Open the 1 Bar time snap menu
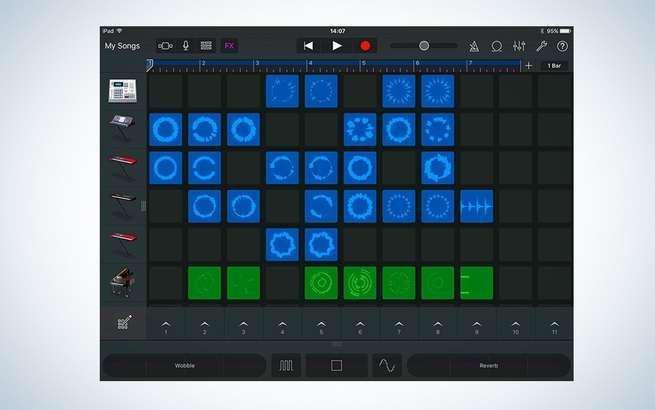 554,66
